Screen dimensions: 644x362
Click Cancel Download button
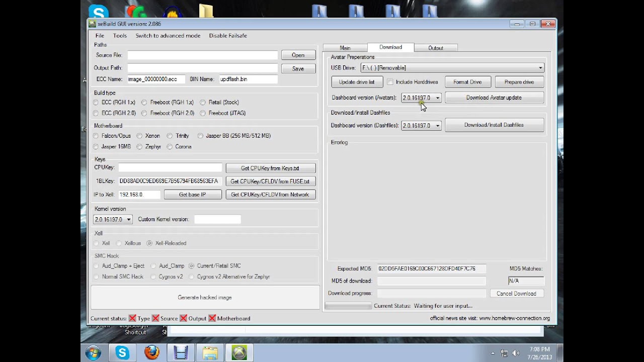click(517, 294)
